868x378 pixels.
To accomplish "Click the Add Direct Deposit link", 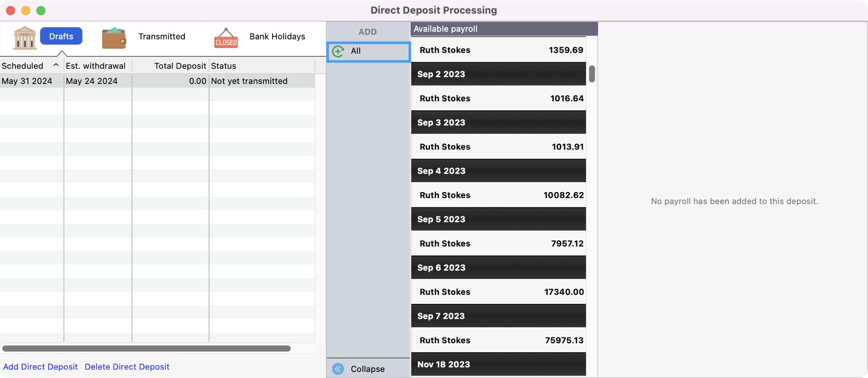I will 41,367.
